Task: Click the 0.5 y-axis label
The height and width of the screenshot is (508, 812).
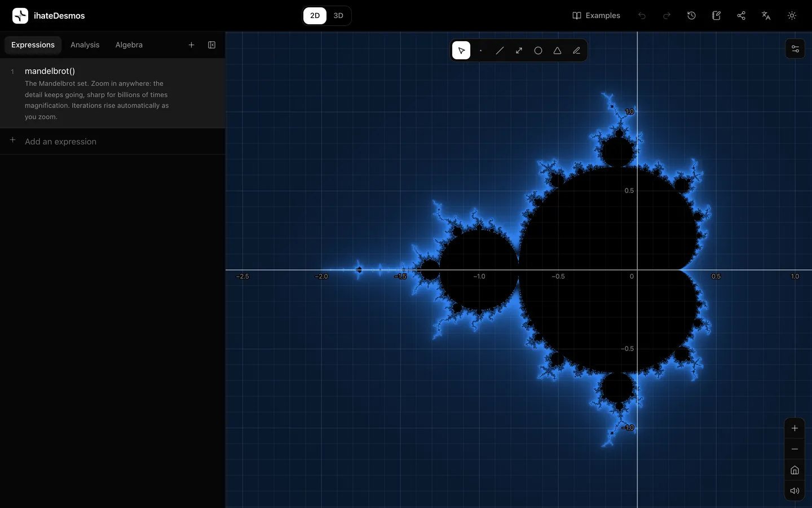Action: 629,191
